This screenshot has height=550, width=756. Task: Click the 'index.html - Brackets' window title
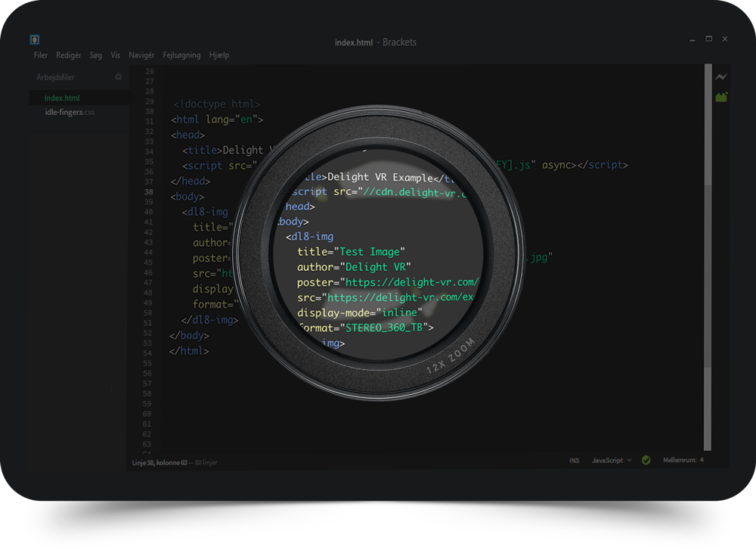tap(376, 42)
